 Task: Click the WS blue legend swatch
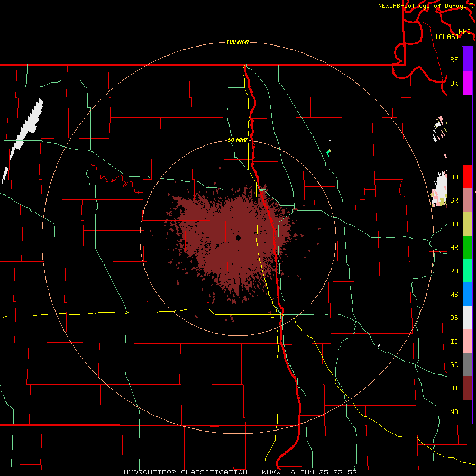coord(467,294)
